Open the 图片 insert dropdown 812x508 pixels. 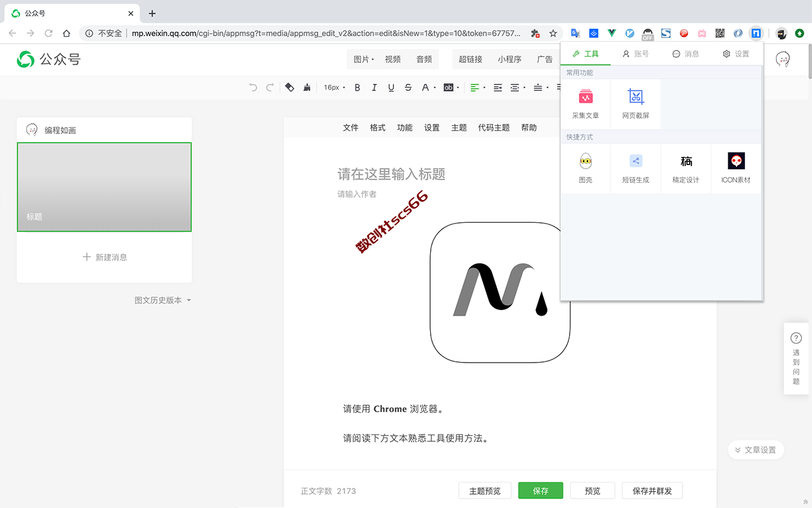coord(363,59)
